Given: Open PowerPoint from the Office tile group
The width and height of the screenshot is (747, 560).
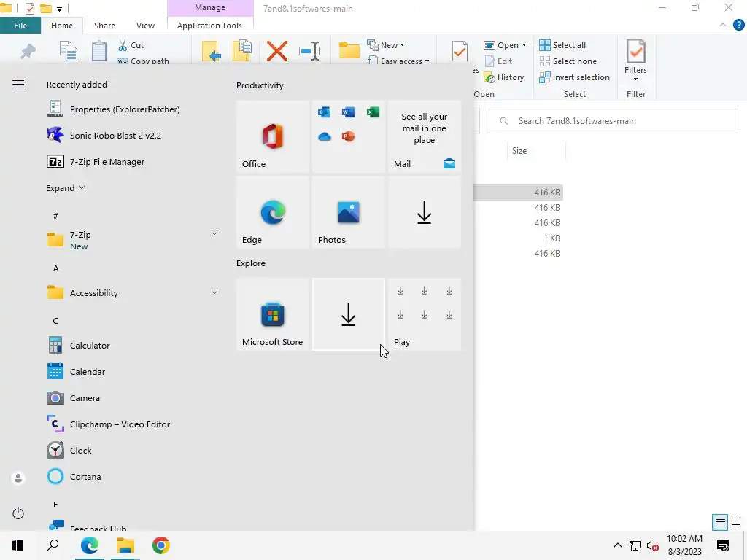Looking at the screenshot, I should [x=348, y=136].
